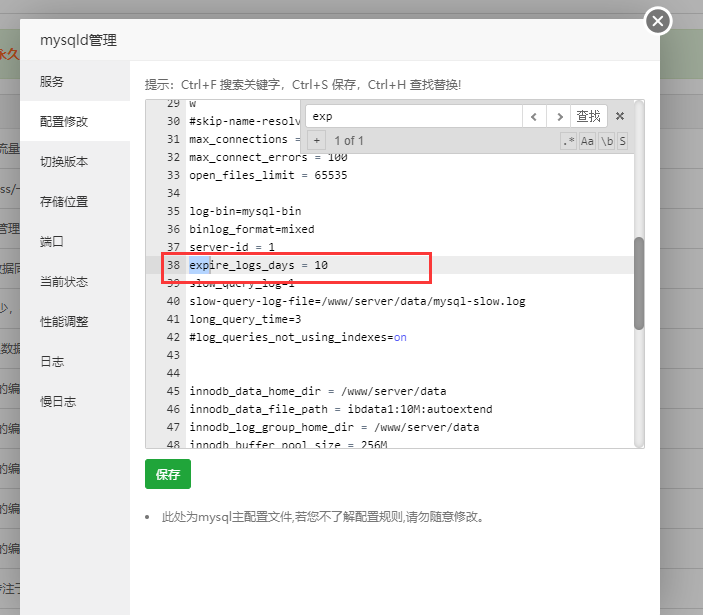
Task: Open the 服务 tab
Action: [x=52, y=81]
